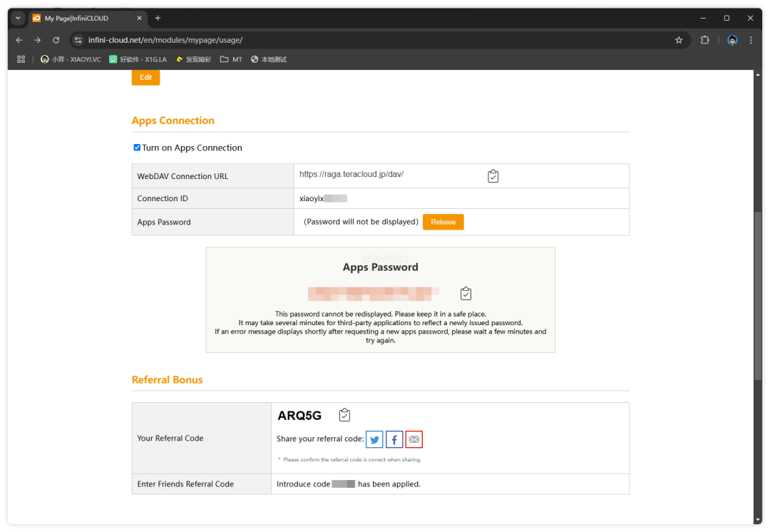
Task: Copy referral code ARQ5G with clipboard icon
Action: [344, 415]
